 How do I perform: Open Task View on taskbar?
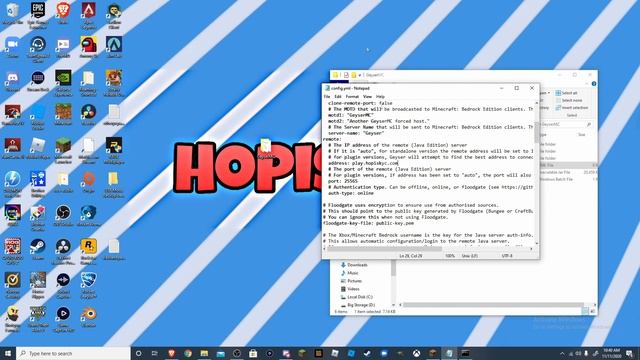click(155, 353)
